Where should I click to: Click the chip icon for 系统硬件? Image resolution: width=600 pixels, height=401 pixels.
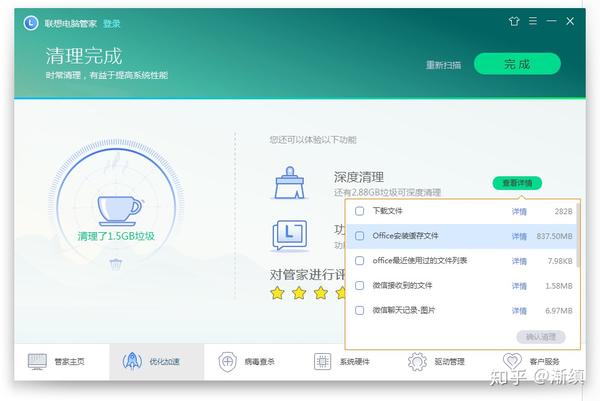point(322,362)
